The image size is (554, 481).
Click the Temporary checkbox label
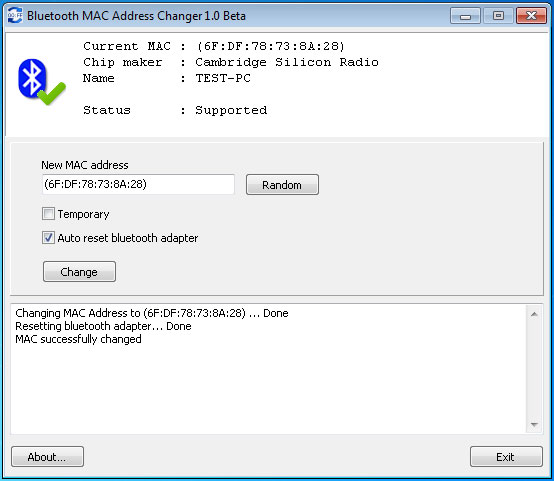coord(83,214)
